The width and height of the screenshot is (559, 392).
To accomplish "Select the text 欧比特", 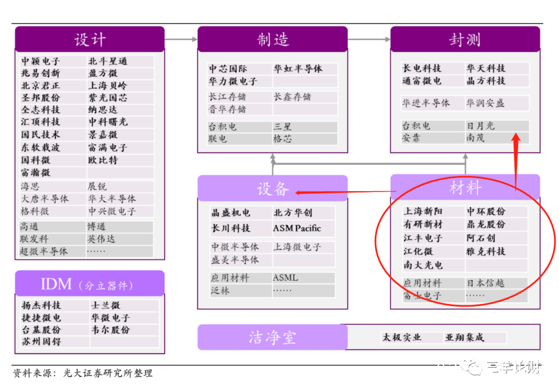I will point(102,160).
